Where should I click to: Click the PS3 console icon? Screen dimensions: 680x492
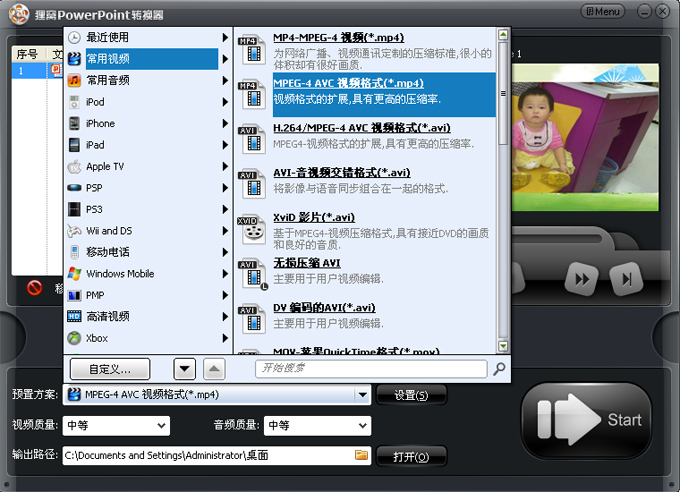pyautogui.click(x=75, y=210)
